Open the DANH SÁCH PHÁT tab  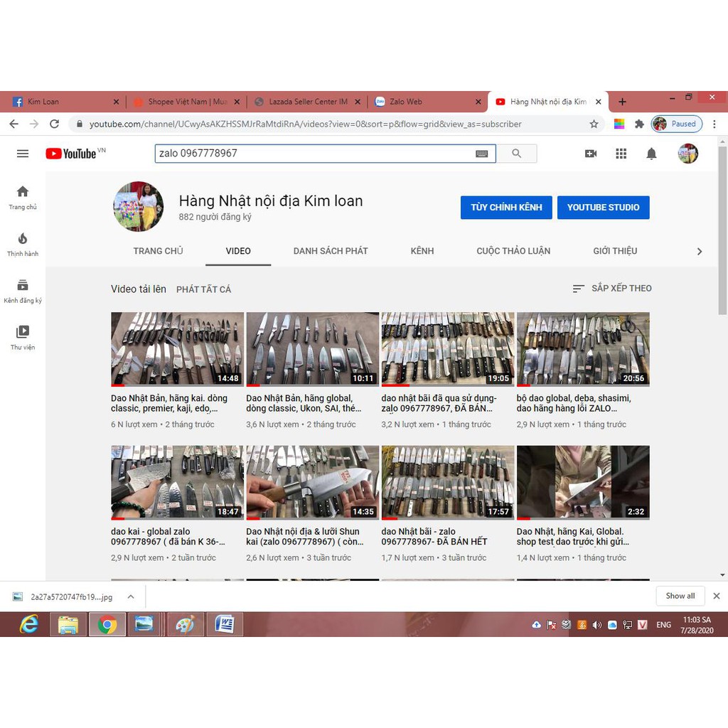coord(331,251)
